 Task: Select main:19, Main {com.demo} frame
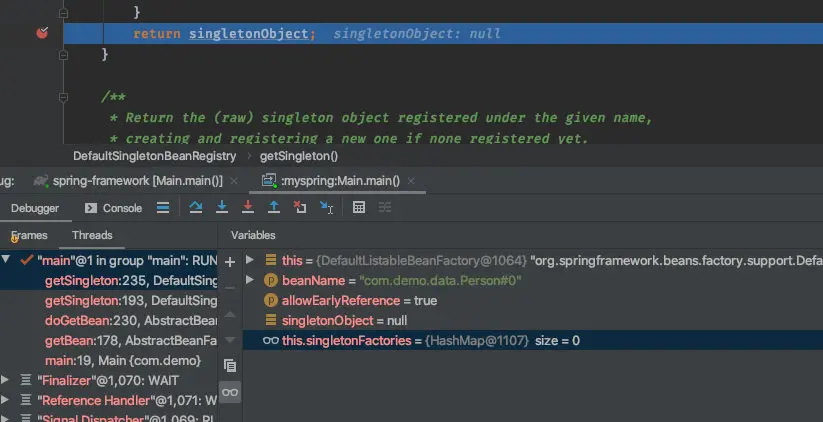tap(109, 360)
